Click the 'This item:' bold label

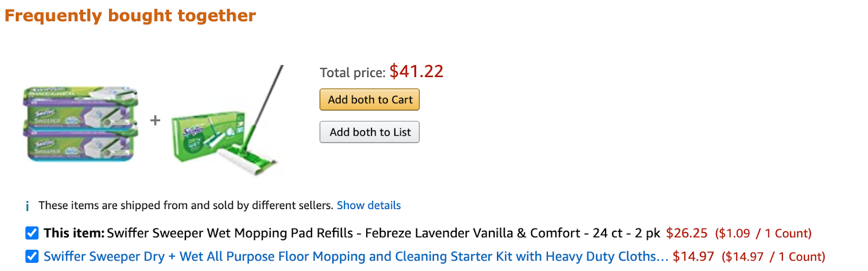pos(74,233)
